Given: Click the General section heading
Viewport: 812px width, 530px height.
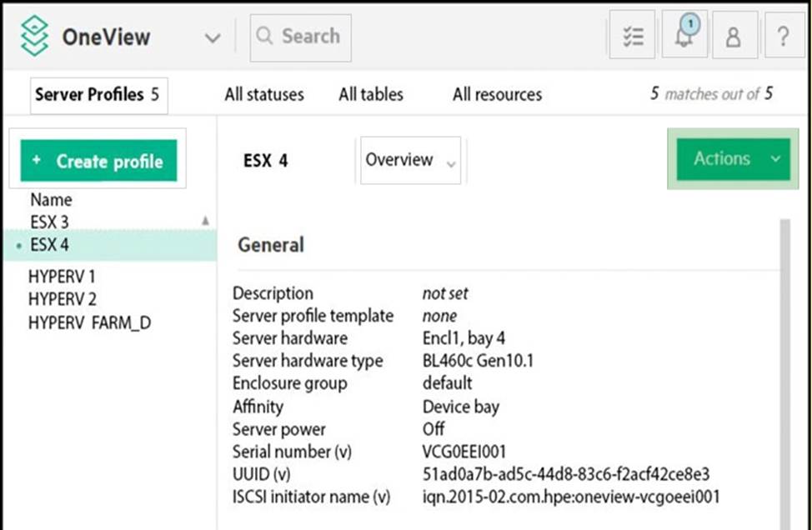Looking at the screenshot, I should click(271, 245).
